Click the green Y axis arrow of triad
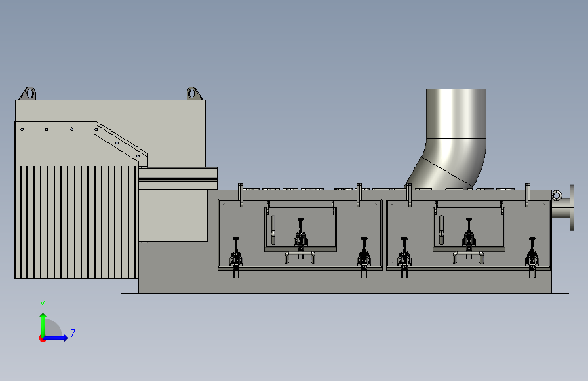The height and width of the screenshot is (381, 588). pos(43,323)
